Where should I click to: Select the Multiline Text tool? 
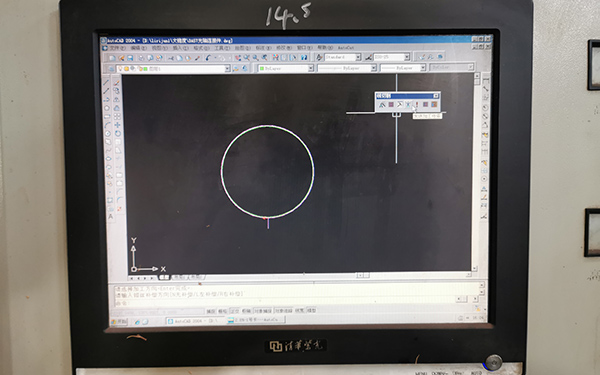(x=111, y=217)
